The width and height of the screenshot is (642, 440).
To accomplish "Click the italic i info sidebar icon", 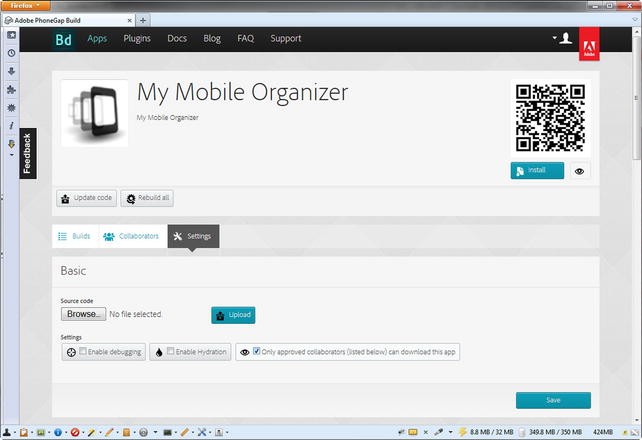I will 11,126.
